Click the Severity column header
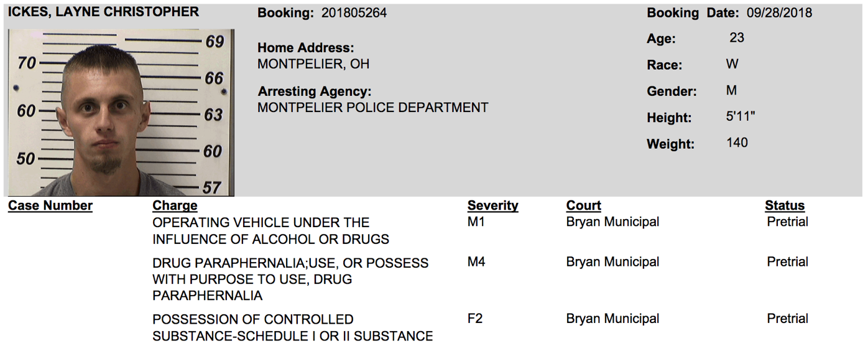This screenshot has width=868, height=361. pyautogui.click(x=492, y=206)
